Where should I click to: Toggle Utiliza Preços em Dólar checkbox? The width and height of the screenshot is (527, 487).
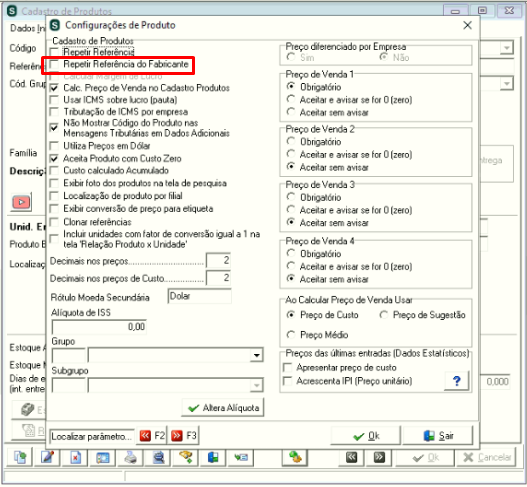pos(54,146)
